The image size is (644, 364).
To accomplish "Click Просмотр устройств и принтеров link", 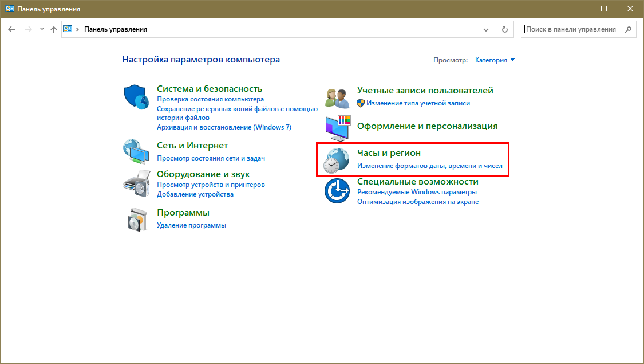I will tap(211, 185).
